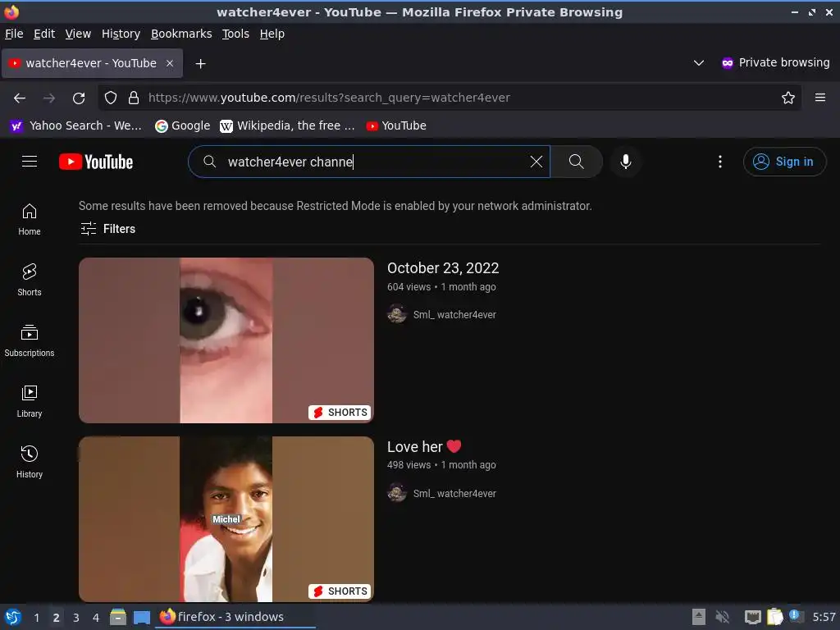The height and width of the screenshot is (630, 840).
Task: Open the File menu
Action: click(x=14, y=34)
